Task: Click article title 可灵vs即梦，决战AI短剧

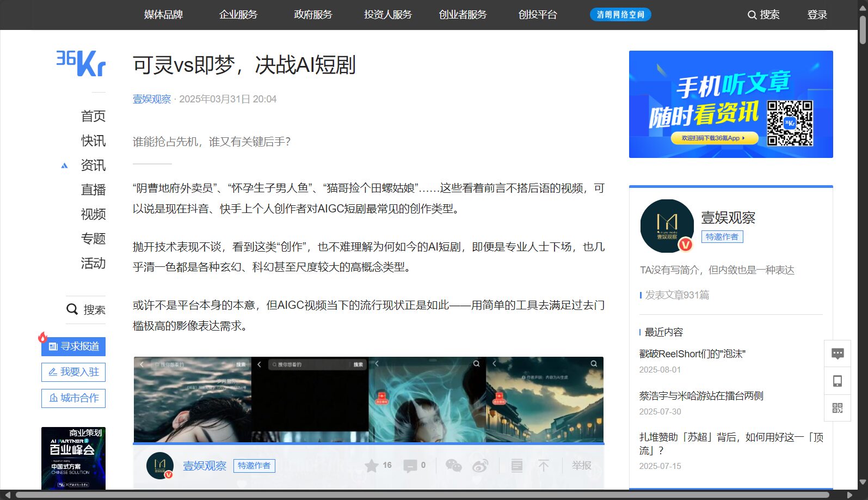Action: 244,65
